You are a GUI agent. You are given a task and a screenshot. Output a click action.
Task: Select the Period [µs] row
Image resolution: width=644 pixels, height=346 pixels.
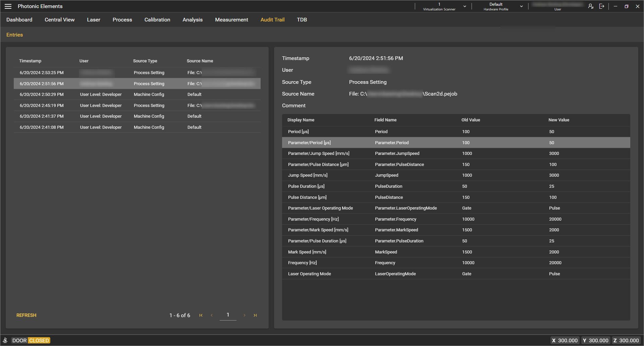coord(456,132)
